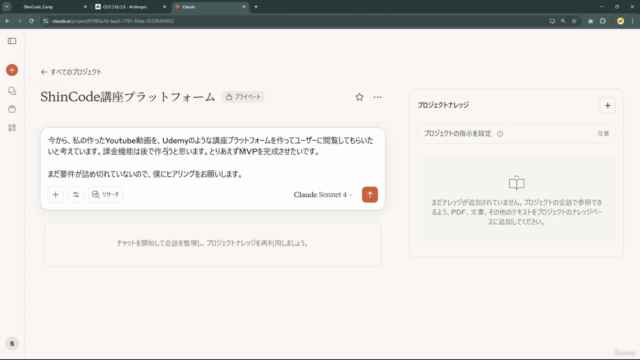The height and width of the screenshot is (360, 640).
Task: Star the ShinCode講座プラットフォーム project
Action: (x=359, y=97)
